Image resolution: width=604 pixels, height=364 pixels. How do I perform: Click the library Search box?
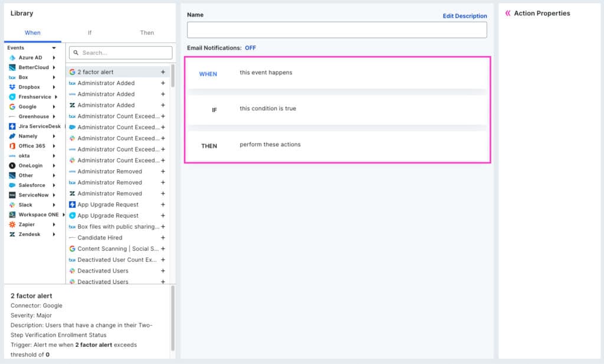[121, 53]
